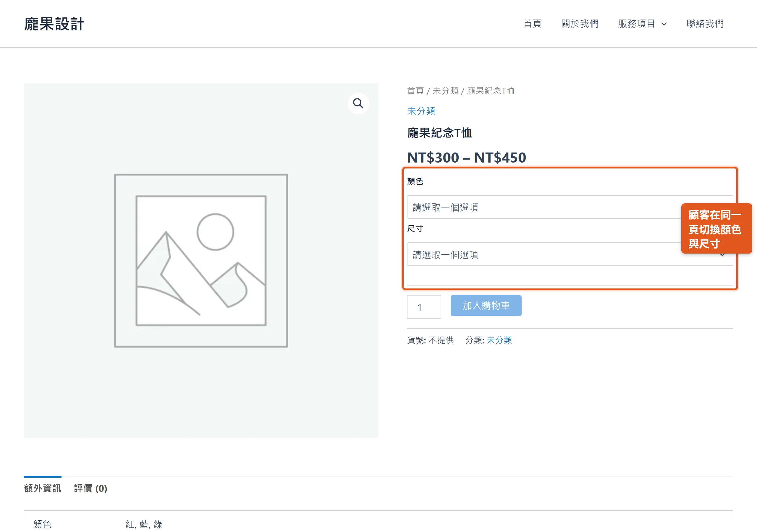Viewport: 757px width, 532px height.
Task: Open the 顏色 option dropdown
Action: 570,207
